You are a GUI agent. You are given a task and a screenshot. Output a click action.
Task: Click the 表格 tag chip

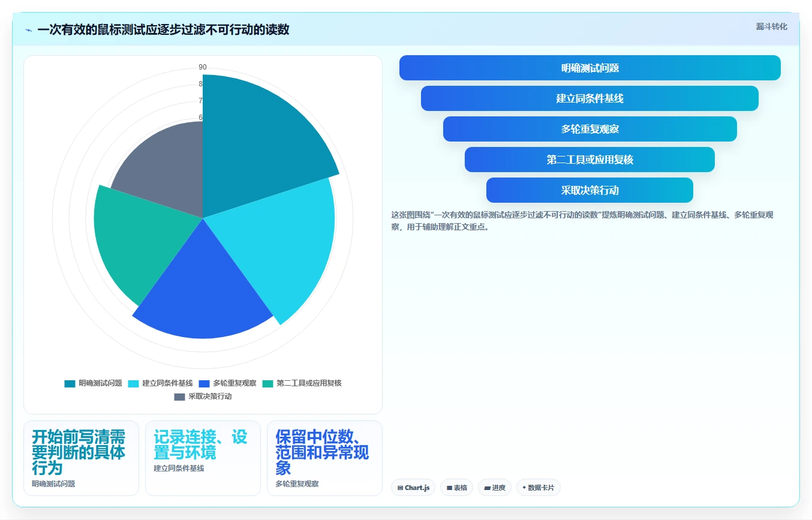[457, 488]
